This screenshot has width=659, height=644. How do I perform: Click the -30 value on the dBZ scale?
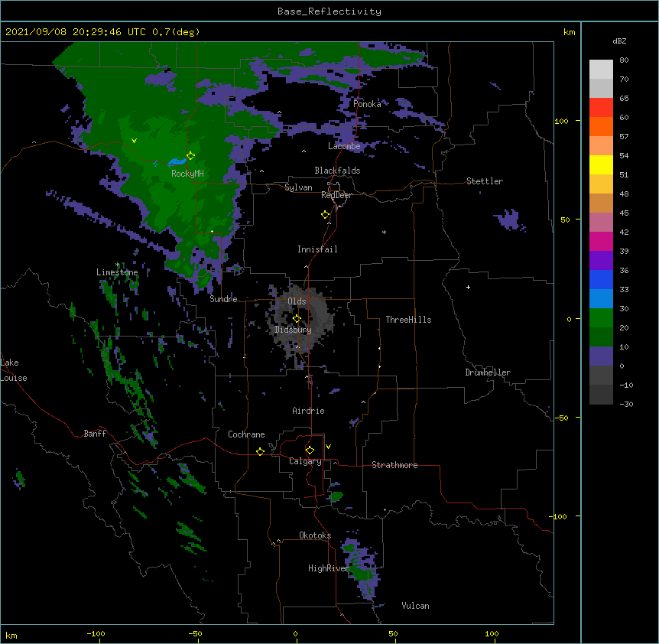[x=626, y=404]
